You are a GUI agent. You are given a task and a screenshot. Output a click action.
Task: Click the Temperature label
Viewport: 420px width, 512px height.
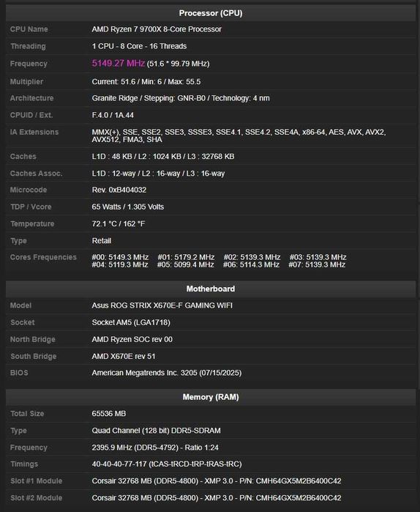coord(32,223)
